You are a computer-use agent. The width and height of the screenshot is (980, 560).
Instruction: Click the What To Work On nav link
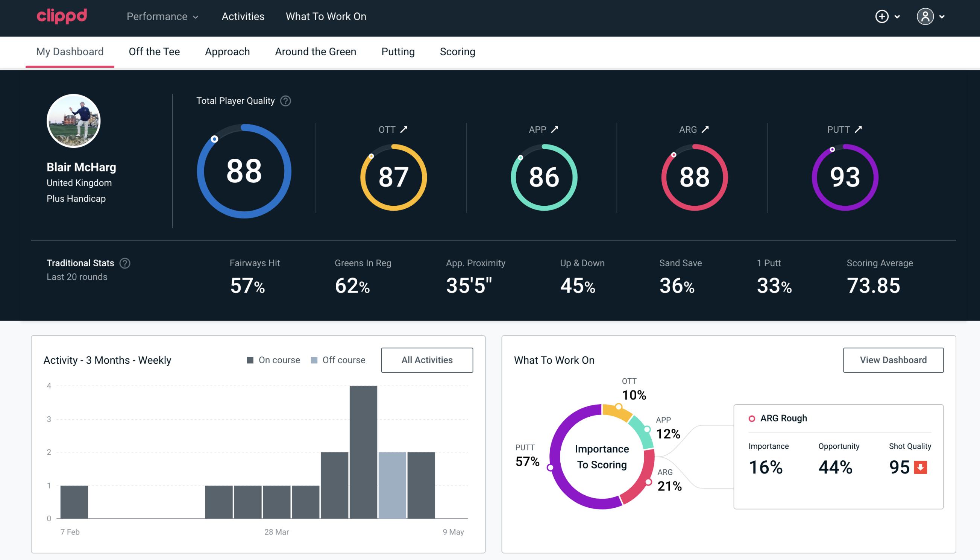(326, 17)
